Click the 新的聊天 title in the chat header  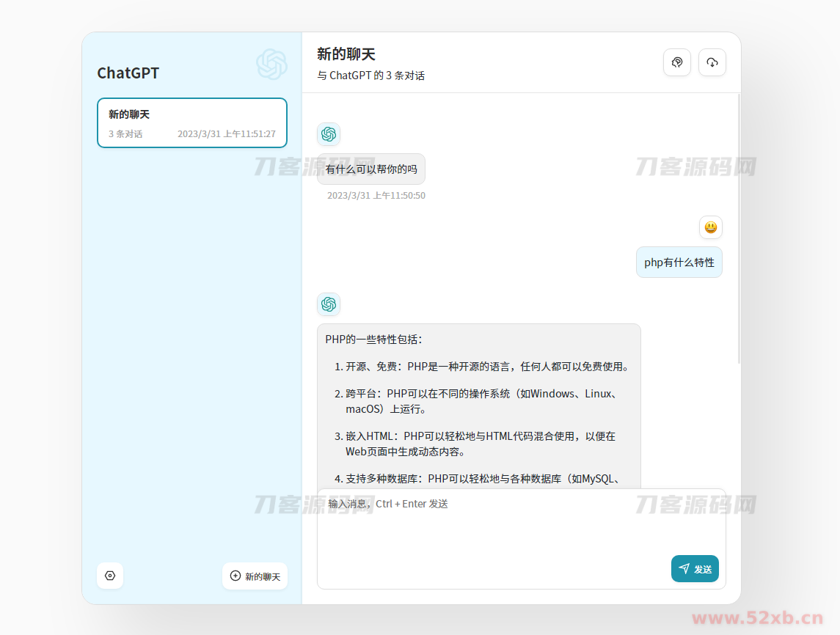[346, 54]
